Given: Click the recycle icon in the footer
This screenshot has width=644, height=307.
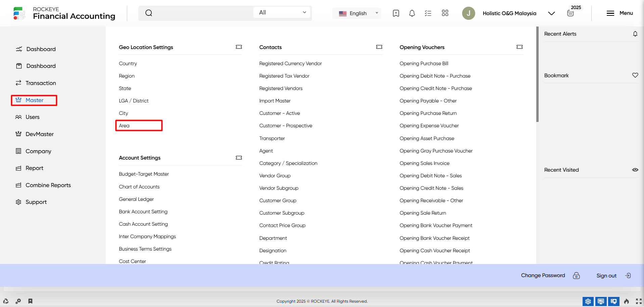Looking at the screenshot, I should tap(6, 301).
